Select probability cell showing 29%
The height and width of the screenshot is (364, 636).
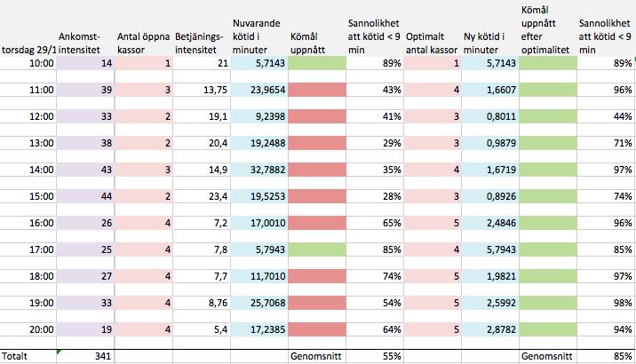coord(375,143)
